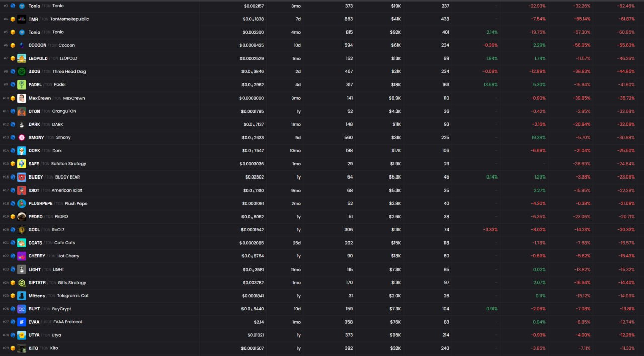
Task: Click the COCOON price $0.0008425
Action: click(x=252, y=45)
